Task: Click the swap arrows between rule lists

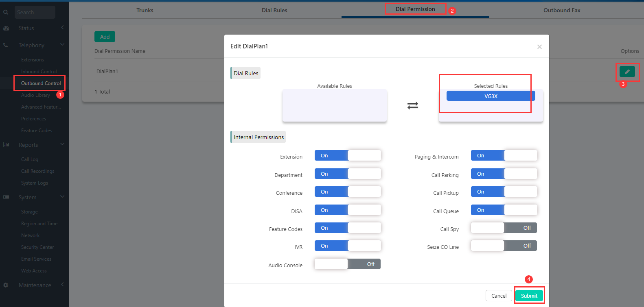Action: tap(413, 105)
